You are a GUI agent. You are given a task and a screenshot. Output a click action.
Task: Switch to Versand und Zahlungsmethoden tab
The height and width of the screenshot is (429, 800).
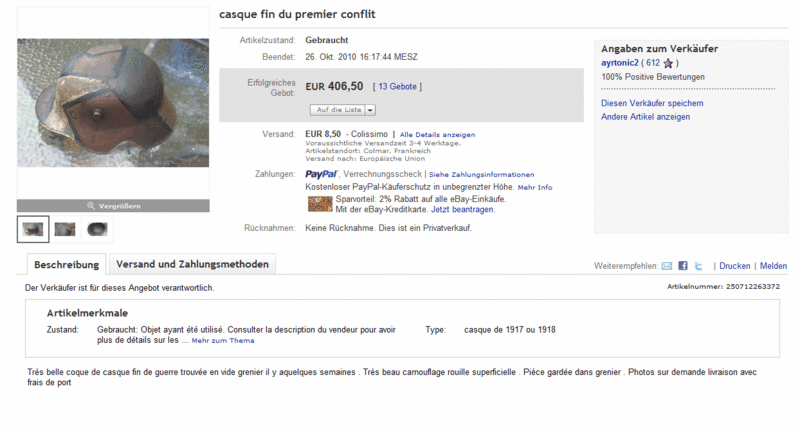pos(192,264)
